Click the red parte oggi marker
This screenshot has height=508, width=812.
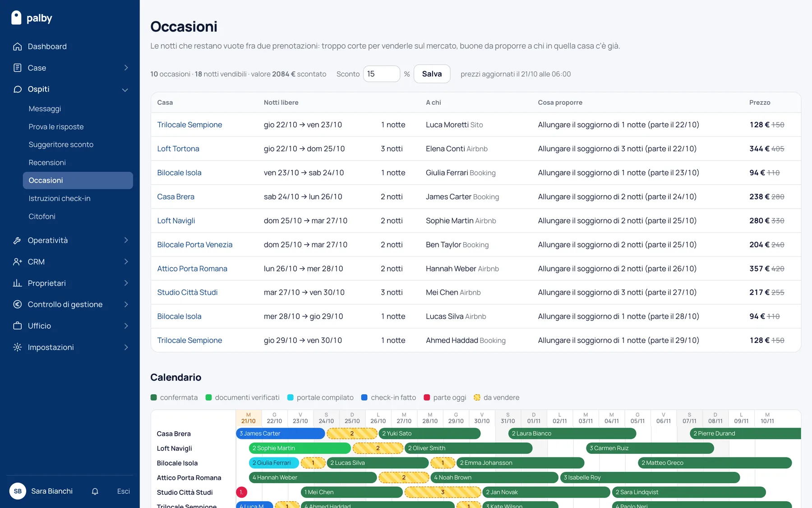point(242,492)
